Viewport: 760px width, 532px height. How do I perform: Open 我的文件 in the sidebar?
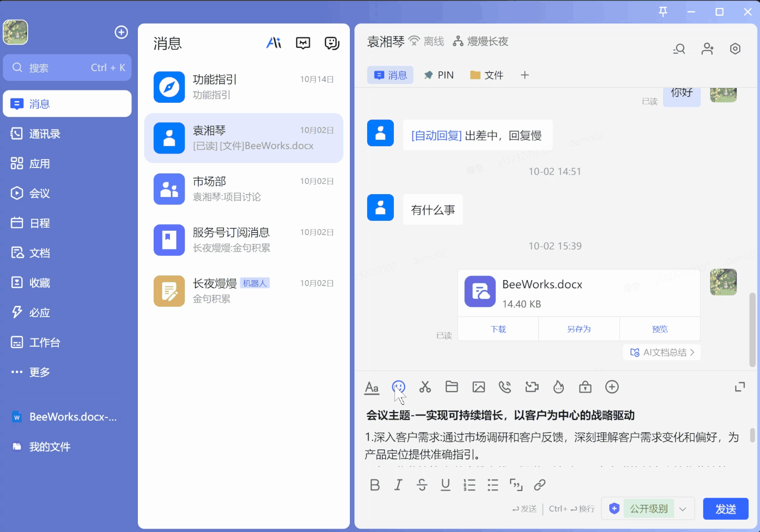pos(67,447)
